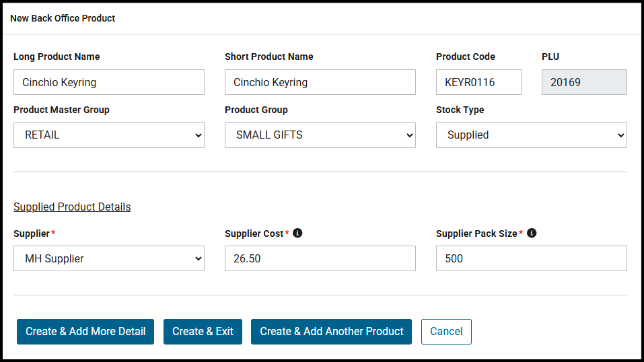Open the Stock Type dropdown
The image size is (644, 362).
[532, 135]
